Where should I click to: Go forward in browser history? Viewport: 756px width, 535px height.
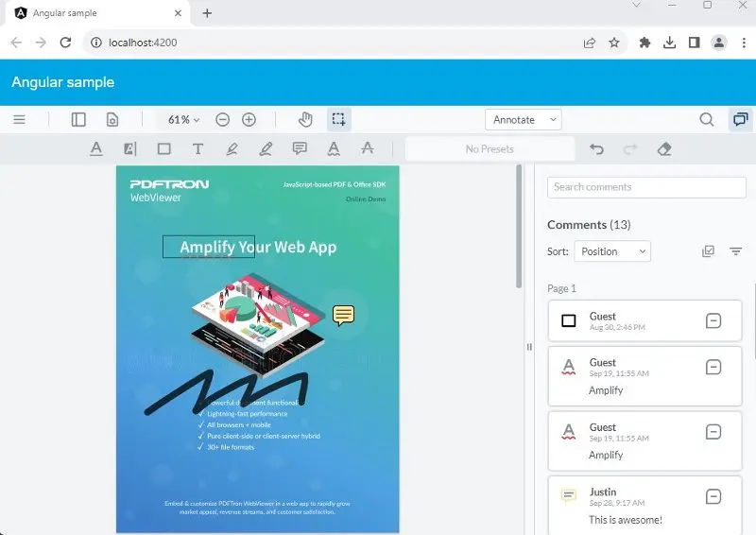tap(41, 43)
